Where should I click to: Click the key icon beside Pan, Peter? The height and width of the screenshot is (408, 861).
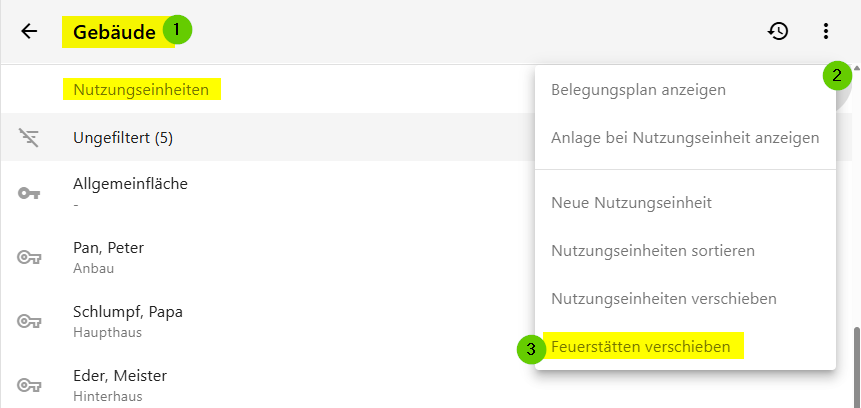pyautogui.click(x=29, y=258)
